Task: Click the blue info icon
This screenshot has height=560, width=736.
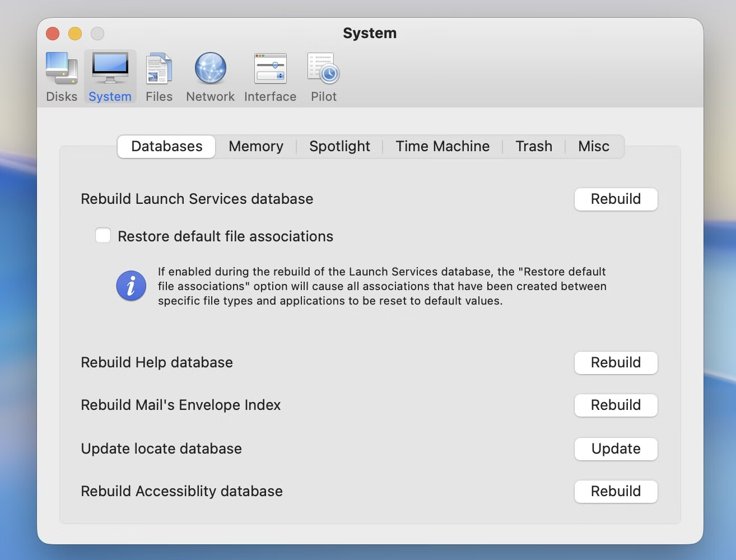Action: point(131,286)
